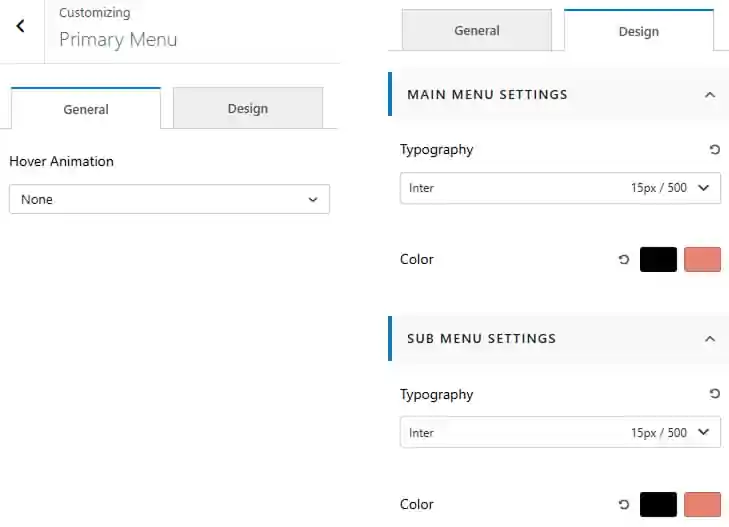The width and height of the screenshot is (729, 527).
Task: Open Sub Menu Typography Inter dropdown
Action: click(560, 432)
